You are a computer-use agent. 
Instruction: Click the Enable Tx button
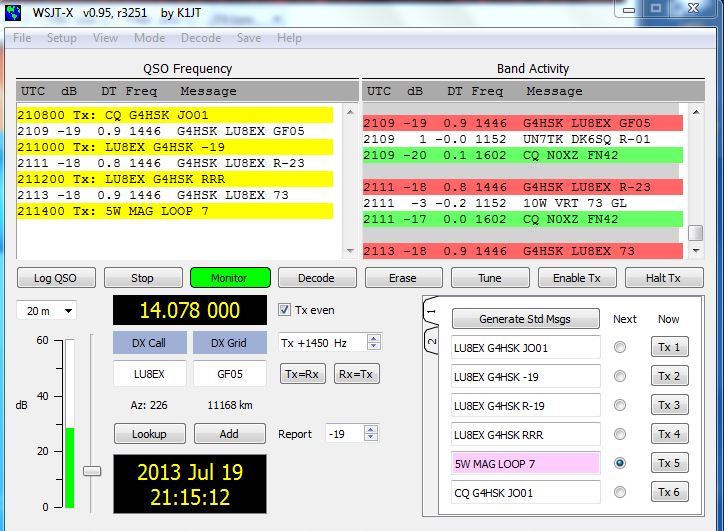[x=577, y=278]
